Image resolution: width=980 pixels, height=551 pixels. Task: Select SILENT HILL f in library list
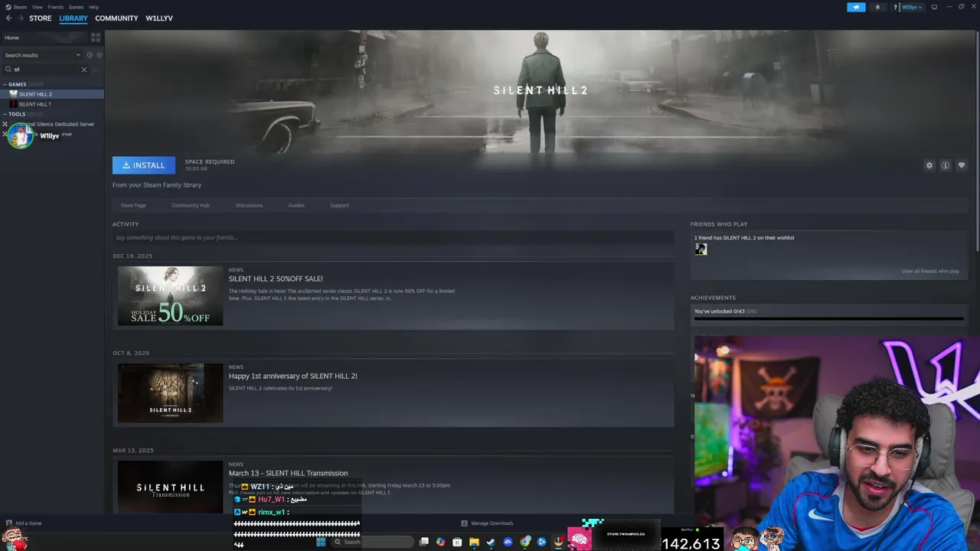point(52,104)
